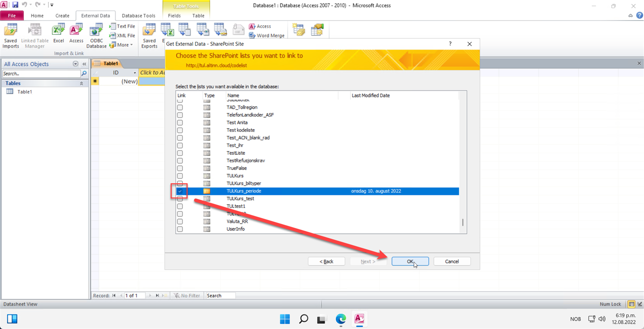This screenshot has width=644, height=329.
Task: Tick the Test Anita checkbox
Action: (x=180, y=122)
